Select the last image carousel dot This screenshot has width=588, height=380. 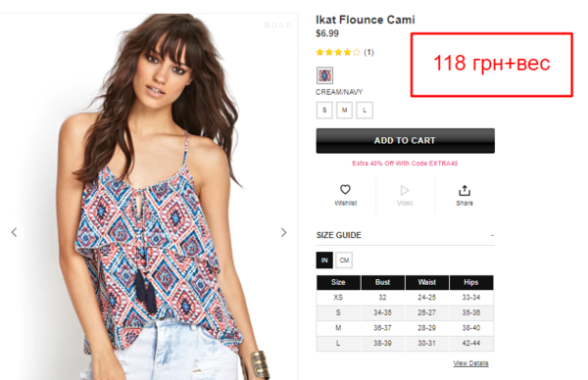[x=288, y=25]
